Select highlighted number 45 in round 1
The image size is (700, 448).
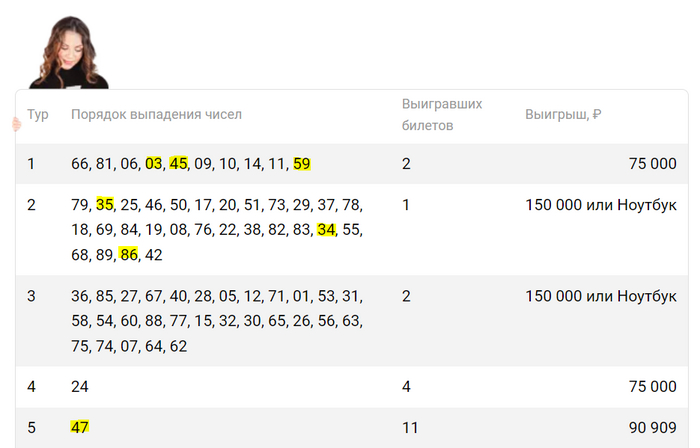point(178,163)
